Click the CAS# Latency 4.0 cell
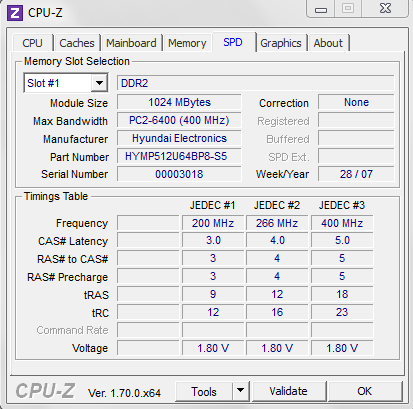 (x=277, y=241)
